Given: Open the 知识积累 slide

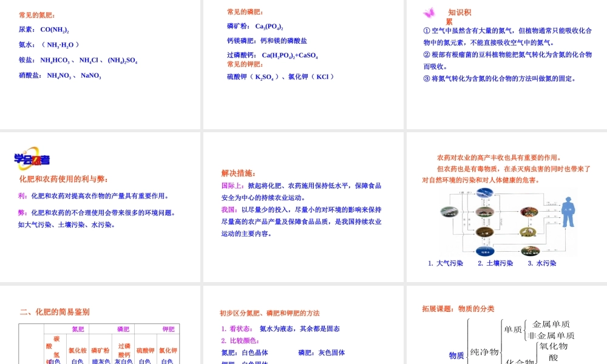Looking at the screenshot, I should tap(507, 64).
